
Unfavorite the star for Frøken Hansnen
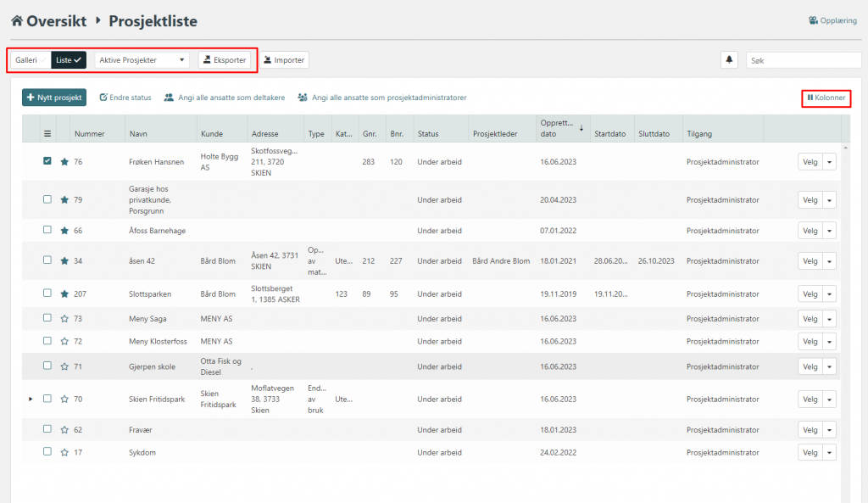pyautogui.click(x=64, y=162)
